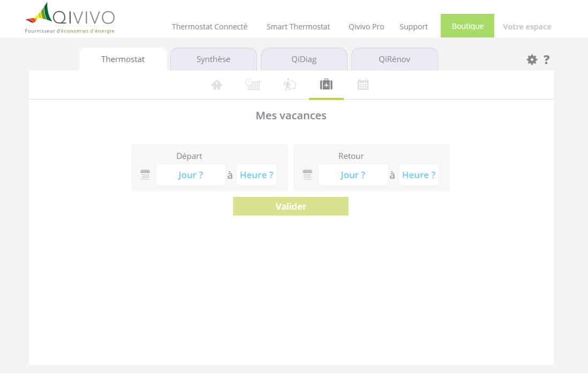Switch to the Thermostat tab
Image resolution: width=588 pixels, height=390 pixels.
tap(123, 59)
